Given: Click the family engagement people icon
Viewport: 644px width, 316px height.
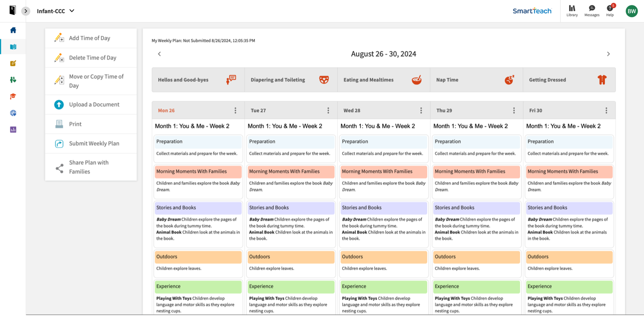Looking at the screenshot, I should (x=13, y=80).
